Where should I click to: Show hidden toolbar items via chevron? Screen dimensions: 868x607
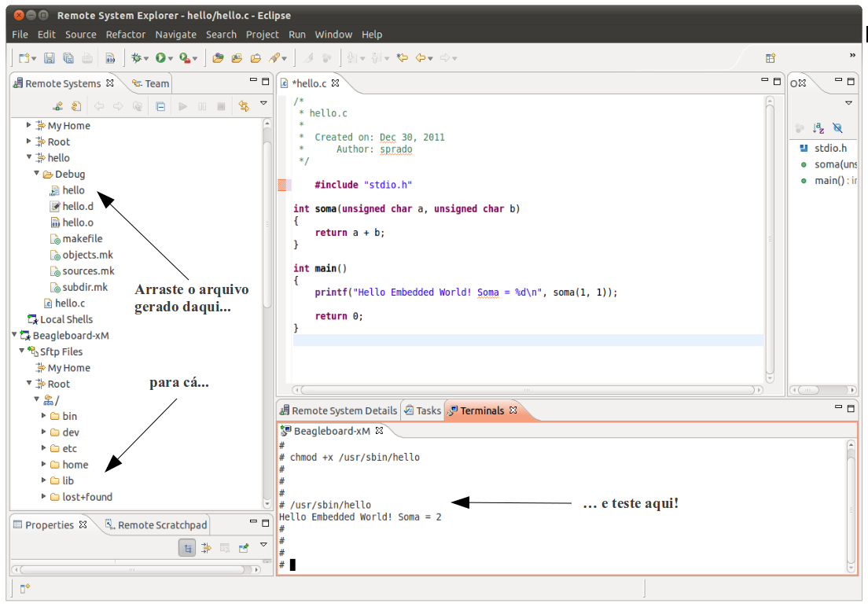click(852, 55)
